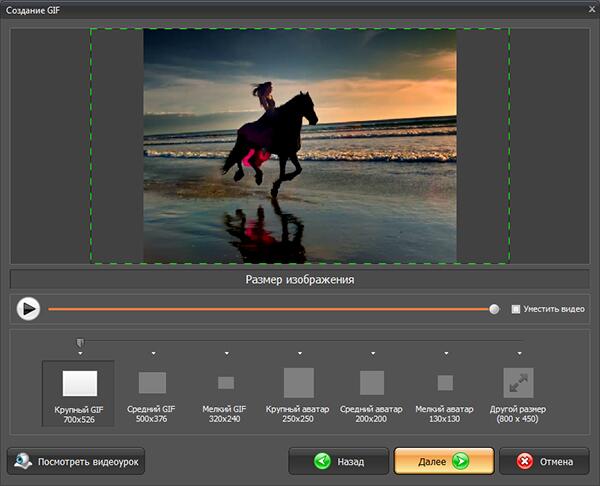
Task: Pick the Мелкий GIF 320x240 size icon
Action: (x=226, y=383)
